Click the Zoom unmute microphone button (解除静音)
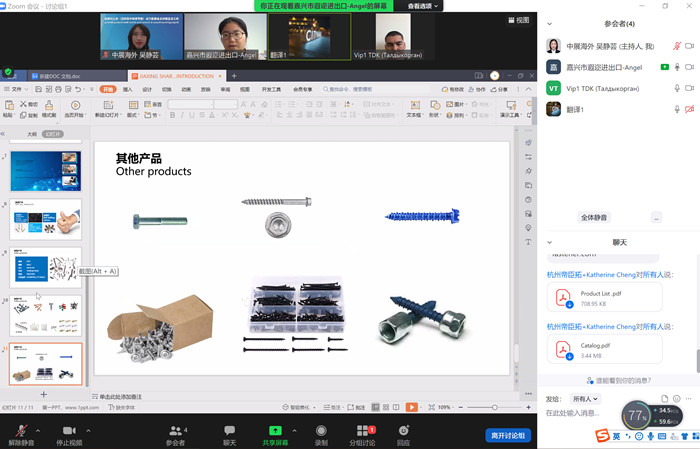 (21, 434)
